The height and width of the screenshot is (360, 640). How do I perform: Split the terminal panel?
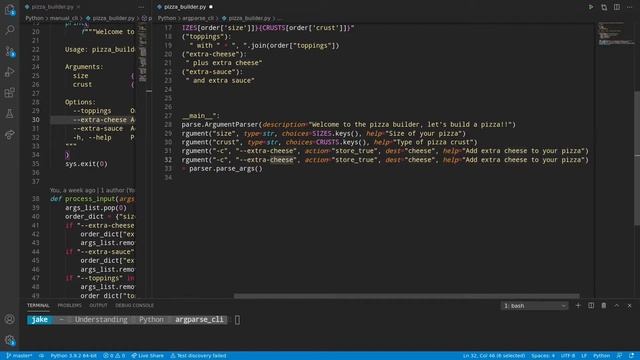[591, 305]
